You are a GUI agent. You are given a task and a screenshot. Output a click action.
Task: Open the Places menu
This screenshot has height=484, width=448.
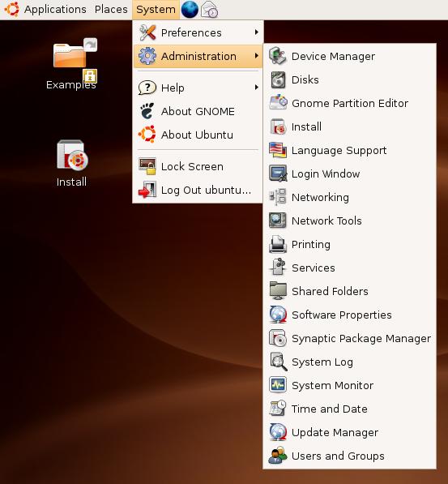pos(111,9)
